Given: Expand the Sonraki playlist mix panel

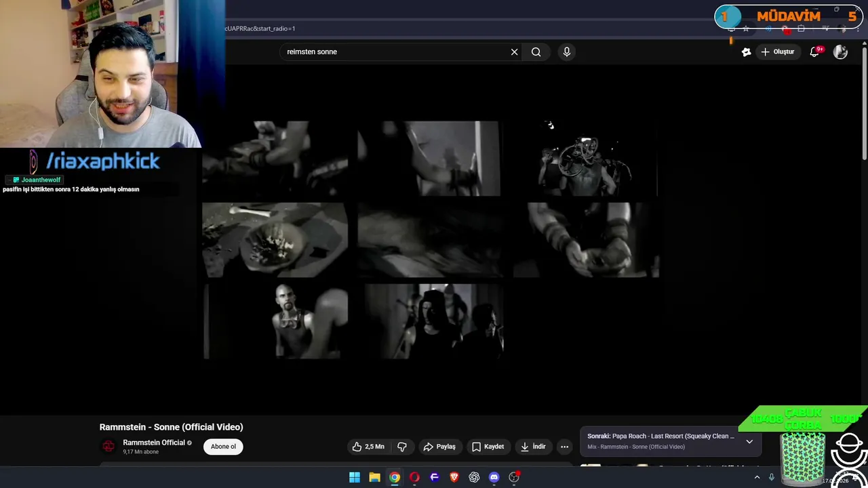Looking at the screenshot, I should pos(749,441).
